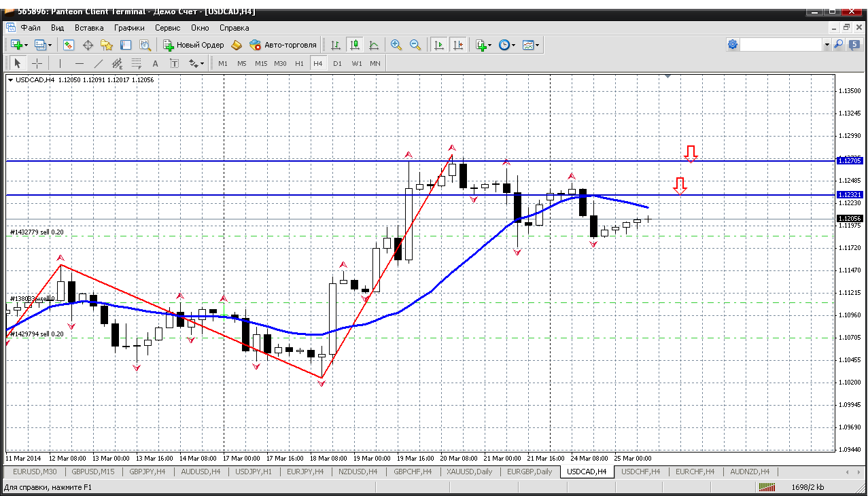This screenshot has width=868, height=496.
Task: Toggle the Авто-торговля button
Action: (283, 45)
